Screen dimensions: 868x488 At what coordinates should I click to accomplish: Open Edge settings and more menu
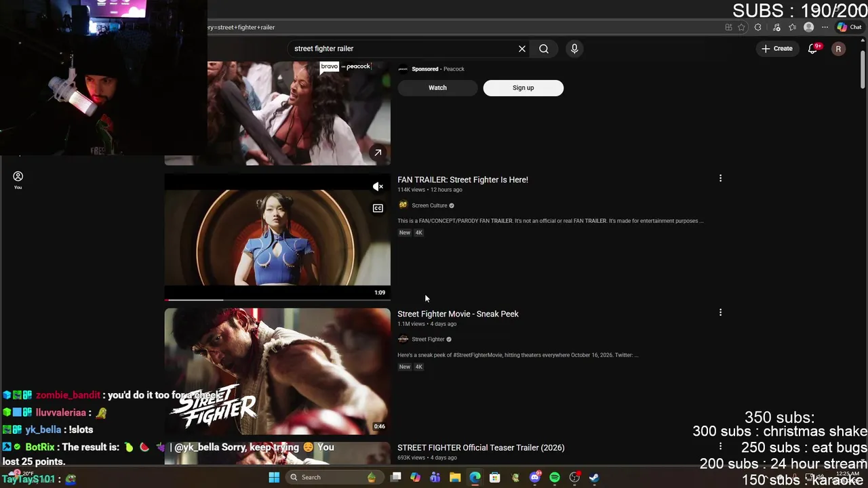(x=825, y=27)
